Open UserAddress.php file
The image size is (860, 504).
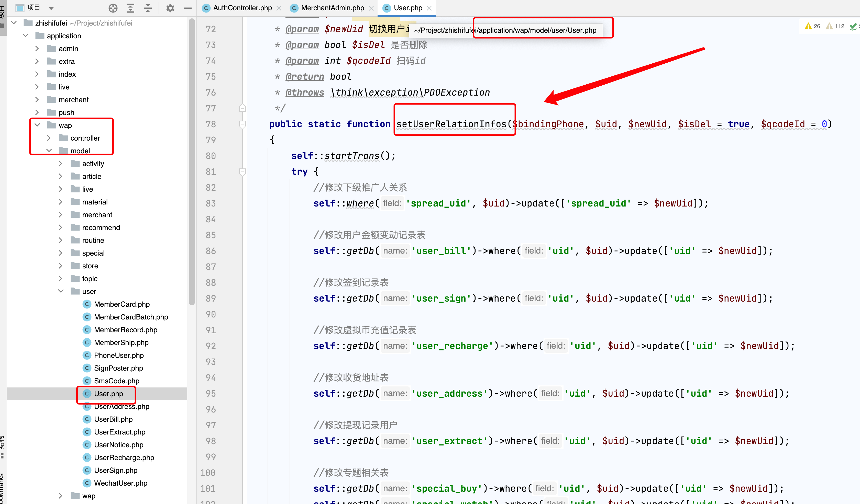click(x=122, y=406)
